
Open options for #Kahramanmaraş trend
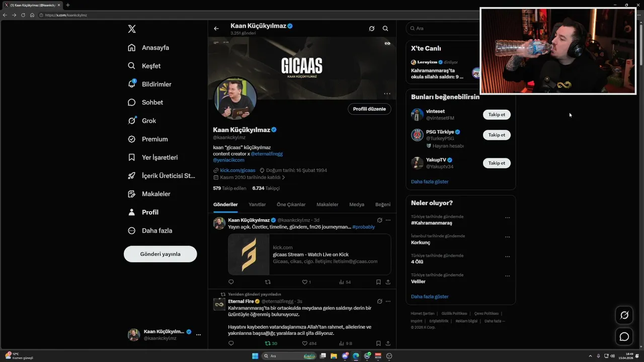click(507, 218)
